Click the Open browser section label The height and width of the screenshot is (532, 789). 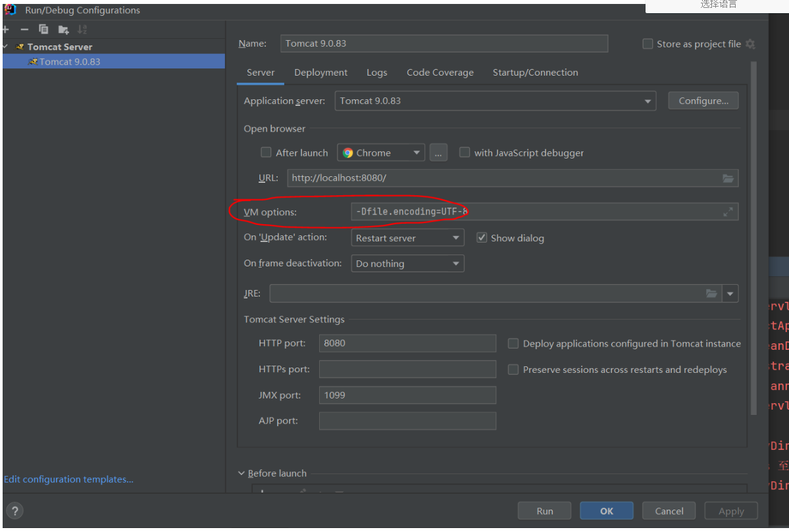coord(274,129)
